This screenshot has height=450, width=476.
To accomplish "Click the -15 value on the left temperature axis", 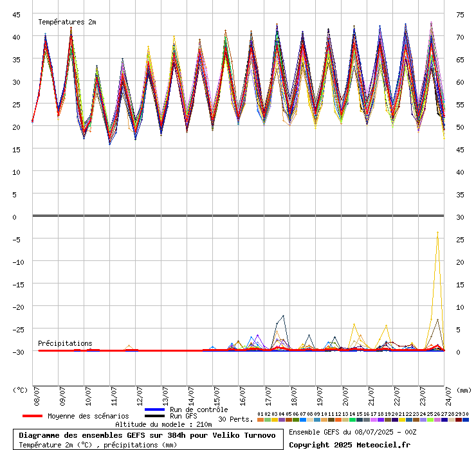I will coord(18,285).
